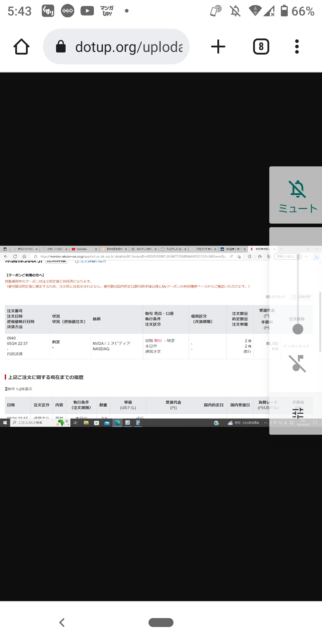The height and width of the screenshot is (644, 322).
Task: Click Task View taskbar icon
Action: [75, 423]
